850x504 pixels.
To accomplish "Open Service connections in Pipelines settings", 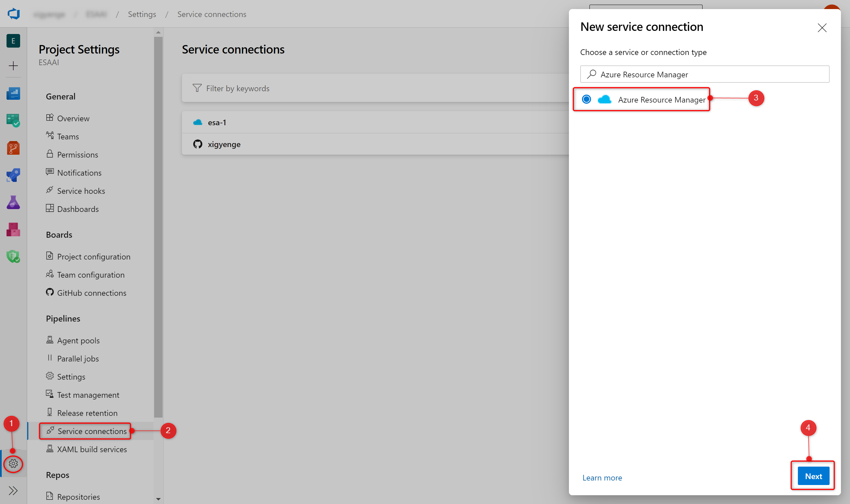I will coord(92,431).
